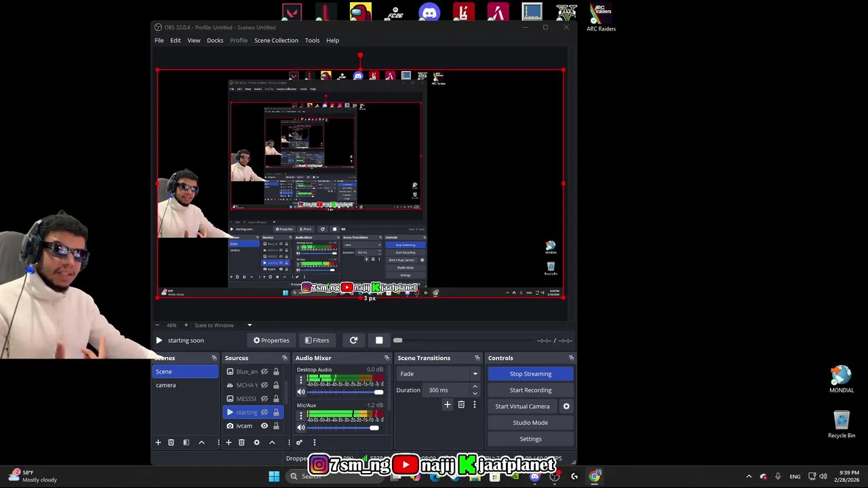Screen dimensions: 868x488
Task: Increase transition duration with up arrow
Action: (x=475, y=387)
